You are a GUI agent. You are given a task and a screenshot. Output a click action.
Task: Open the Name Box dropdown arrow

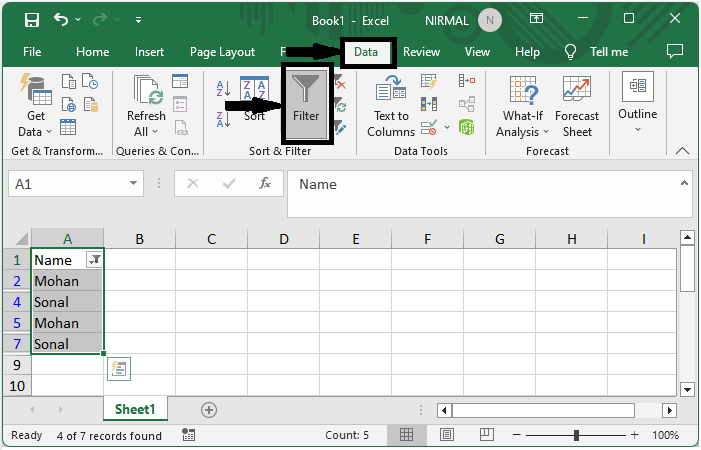pyautogui.click(x=133, y=183)
